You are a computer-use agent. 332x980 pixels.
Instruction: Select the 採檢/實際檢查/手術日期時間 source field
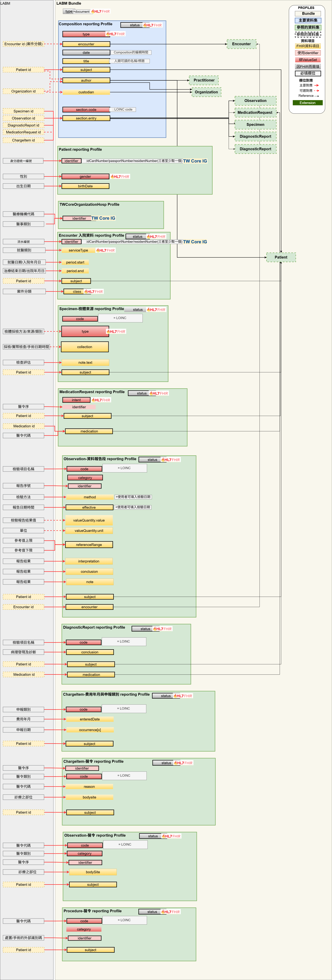[27, 347]
